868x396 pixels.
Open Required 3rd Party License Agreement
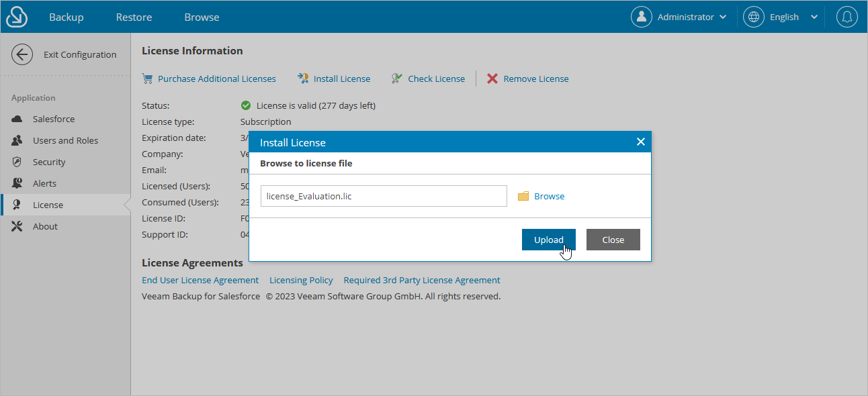[x=422, y=280]
